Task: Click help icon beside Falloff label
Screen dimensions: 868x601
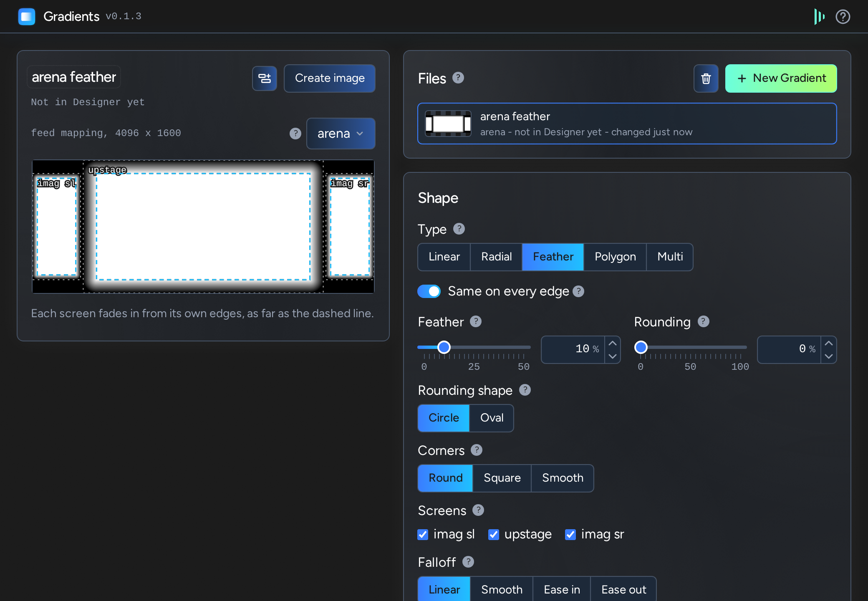Action: (468, 562)
